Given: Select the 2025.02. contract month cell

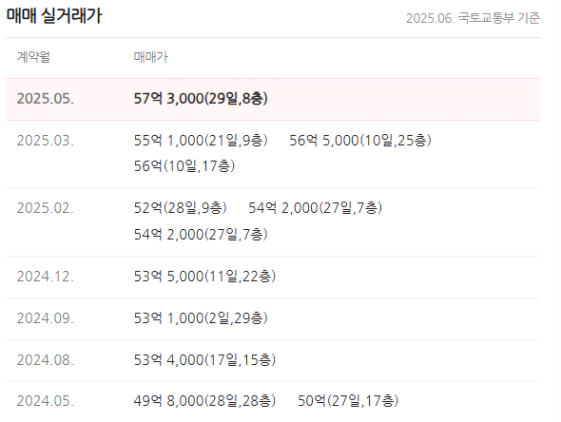Looking at the screenshot, I should tap(45, 208).
